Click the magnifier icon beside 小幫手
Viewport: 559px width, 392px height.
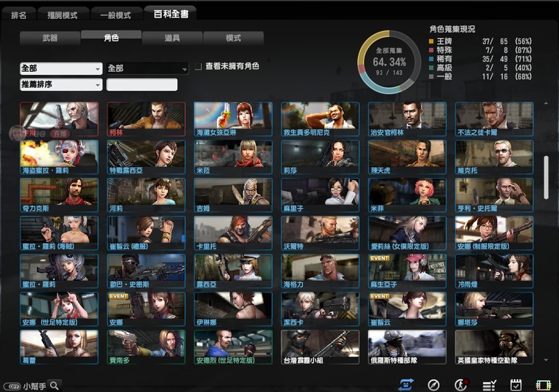pos(54,385)
